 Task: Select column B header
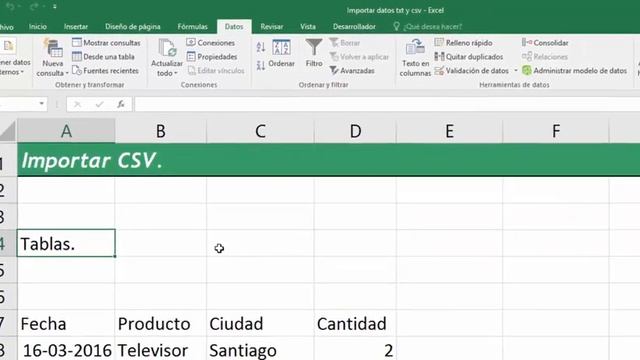[161, 131]
